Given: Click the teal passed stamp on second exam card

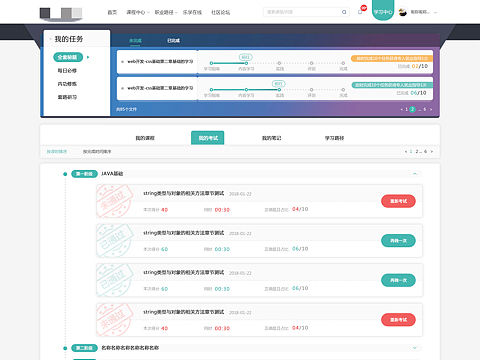Looking at the screenshot, I should 114,241.
